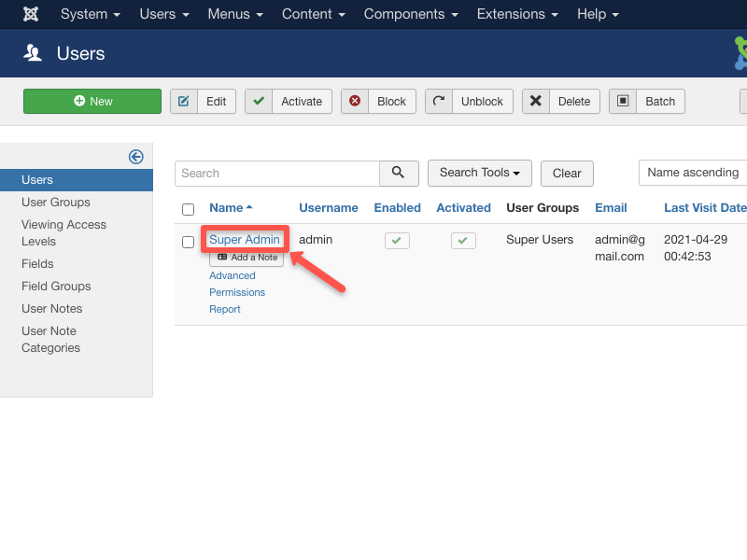This screenshot has width=747, height=560.
Task: Open the Extensions menu
Action: point(517,14)
